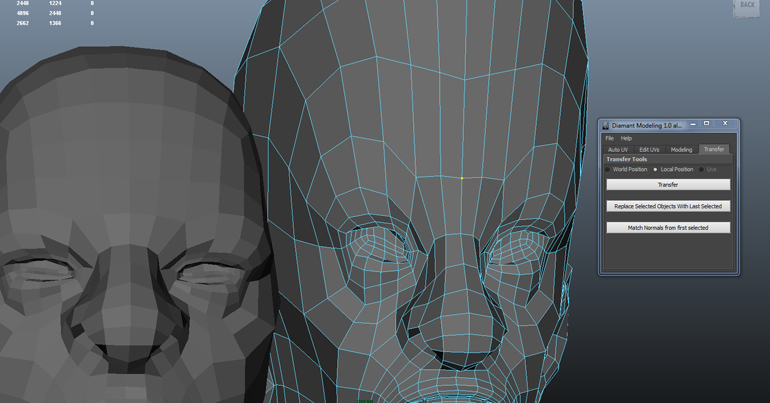Choose the Local Position radio option

pos(656,169)
